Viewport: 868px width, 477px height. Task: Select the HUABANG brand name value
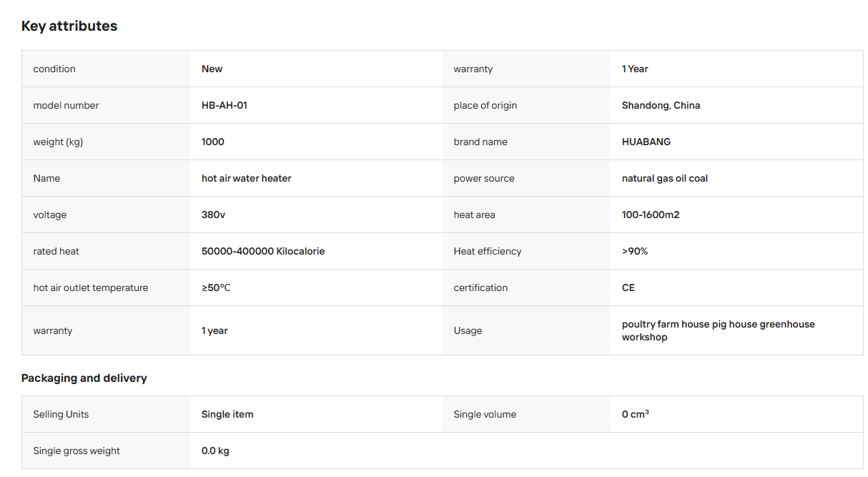(x=646, y=142)
